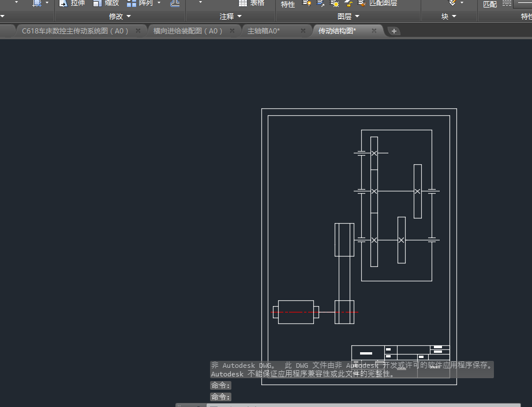Click the 匹配 match properties tool

pyautogui.click(x=489, y=4)
